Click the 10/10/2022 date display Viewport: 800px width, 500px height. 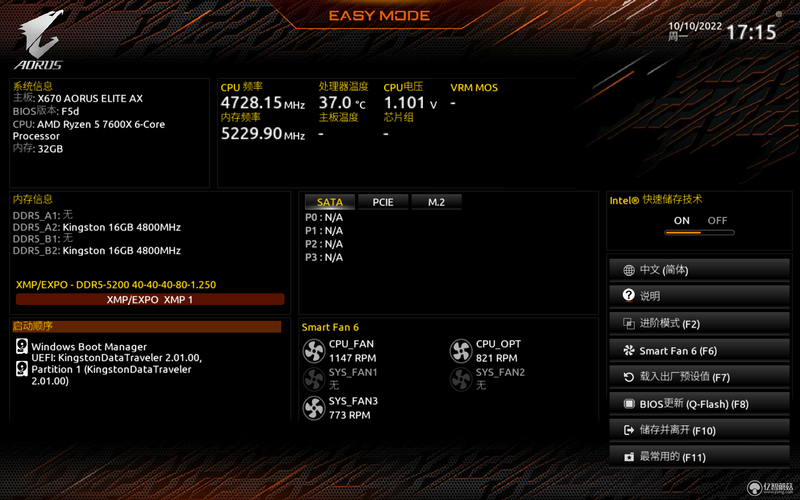tap(695, 27)
